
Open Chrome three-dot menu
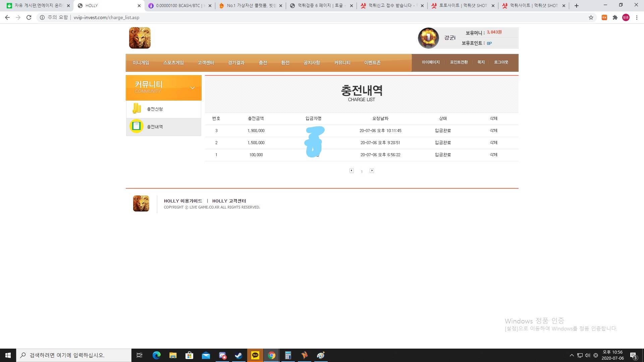[x=637, y=17]
